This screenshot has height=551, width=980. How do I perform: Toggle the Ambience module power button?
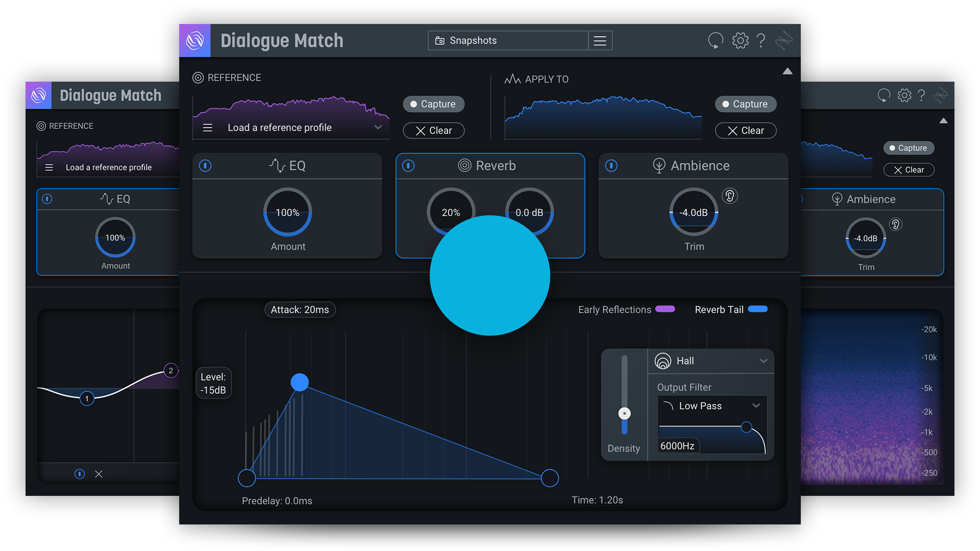611,166
